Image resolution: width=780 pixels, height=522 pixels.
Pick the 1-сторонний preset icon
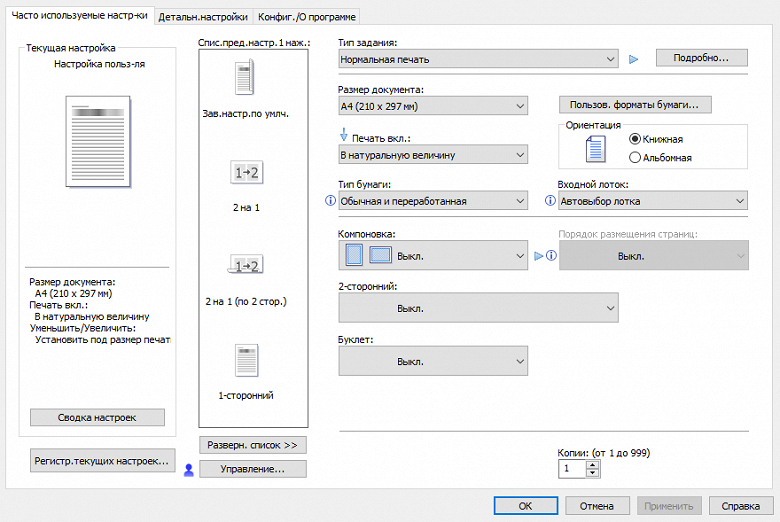click(245, 359)
